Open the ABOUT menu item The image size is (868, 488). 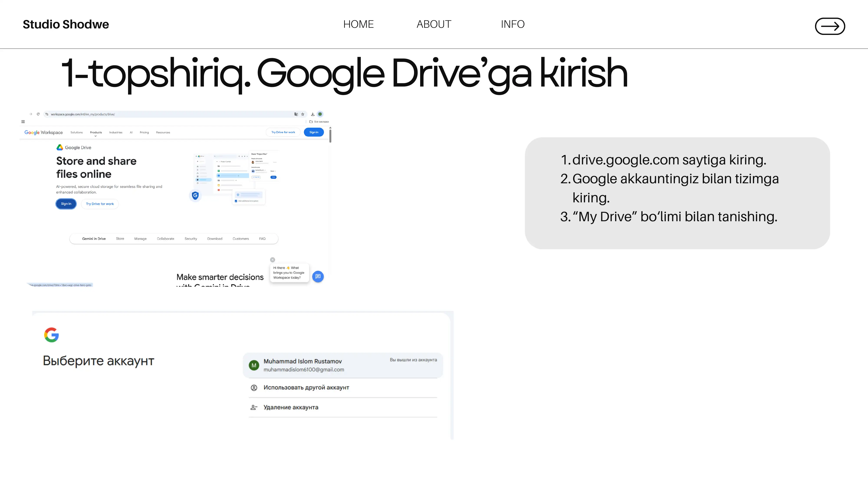tap(434, 24)
